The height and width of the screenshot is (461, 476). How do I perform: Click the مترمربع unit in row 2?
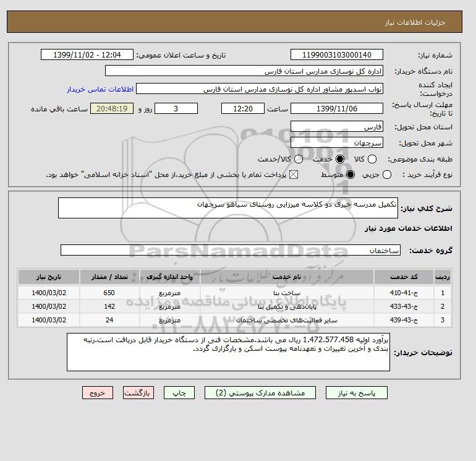point(170,307)
